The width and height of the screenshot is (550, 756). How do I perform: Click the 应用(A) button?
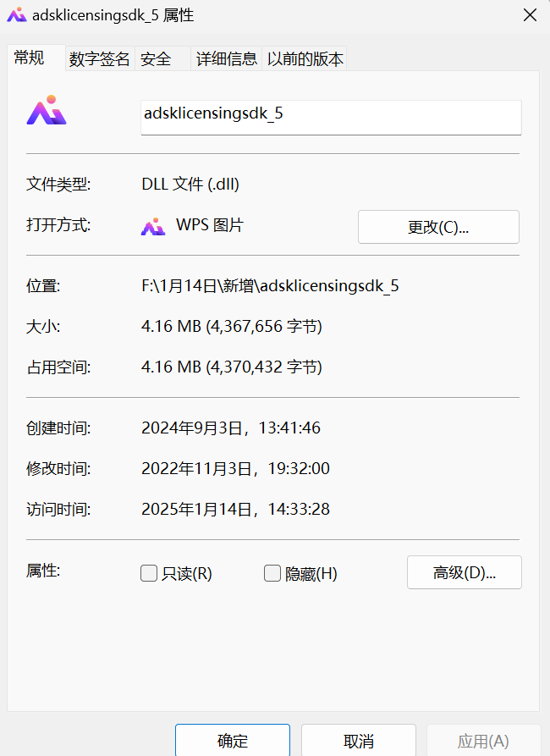pos(483,741)
